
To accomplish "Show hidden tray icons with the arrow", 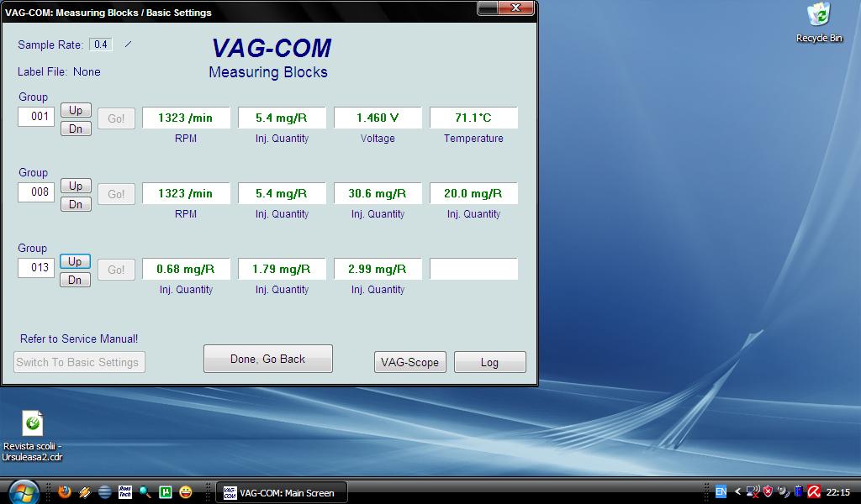I will click(737, 492).
